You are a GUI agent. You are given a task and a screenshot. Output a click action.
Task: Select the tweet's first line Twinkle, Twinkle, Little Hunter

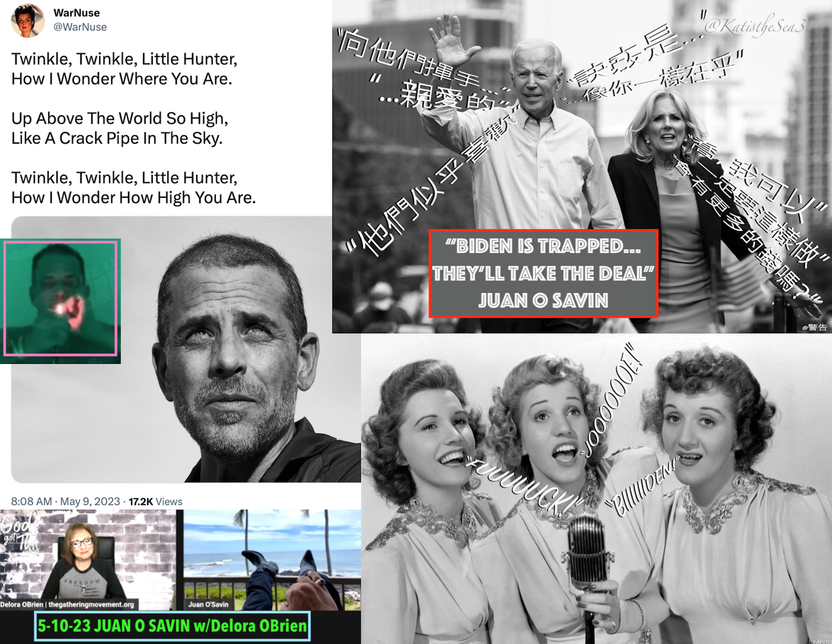point(124,59)
